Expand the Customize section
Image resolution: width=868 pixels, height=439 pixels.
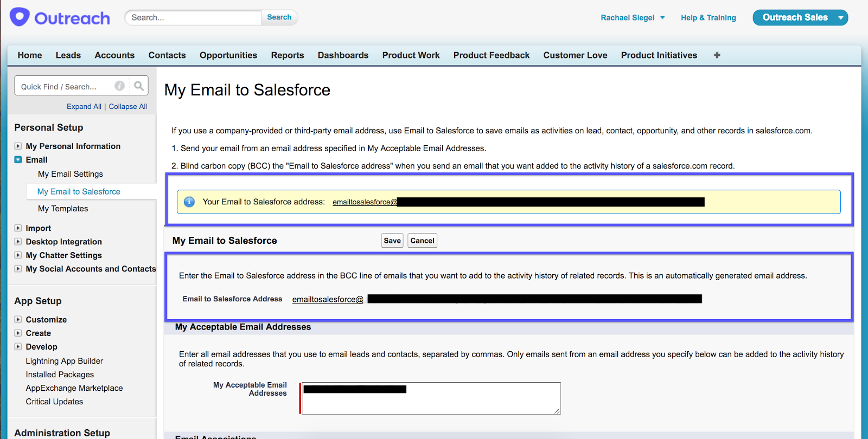(x=18, y=320)
